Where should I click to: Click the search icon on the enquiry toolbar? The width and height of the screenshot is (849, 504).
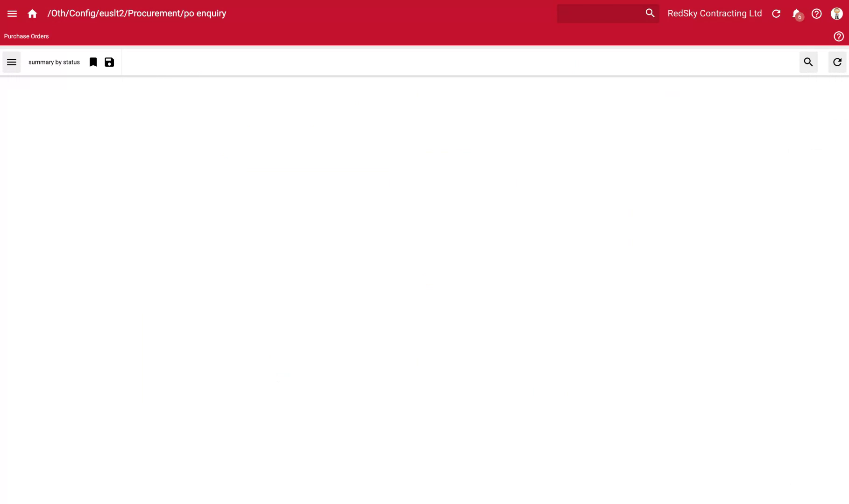tap(808, 62)
